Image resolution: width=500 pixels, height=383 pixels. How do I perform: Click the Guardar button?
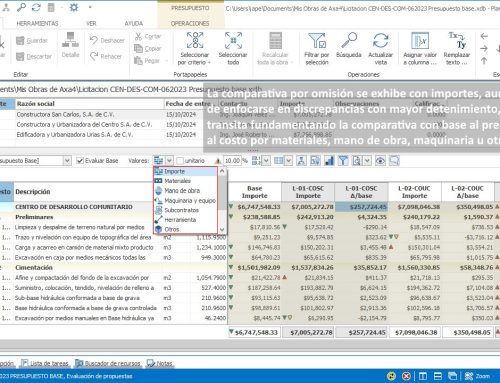[32, 41]
